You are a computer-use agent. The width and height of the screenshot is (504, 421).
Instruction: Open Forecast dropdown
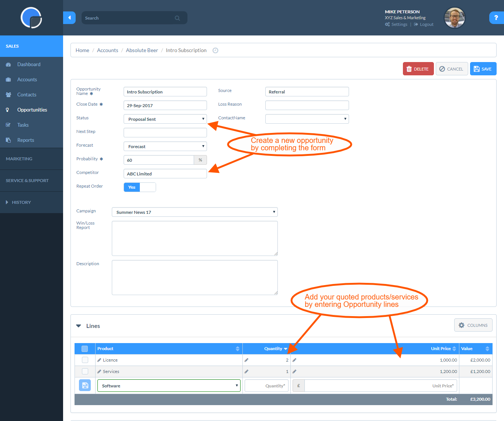pos(165,146)
